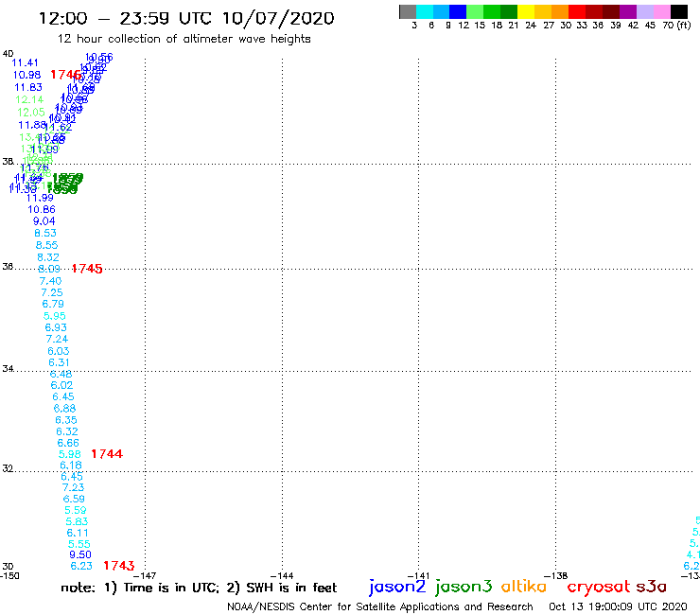The height and width of the screenshot is (615, 700).
Task: Click the title date 10/07/2020
Action: (x=278, y=18)
